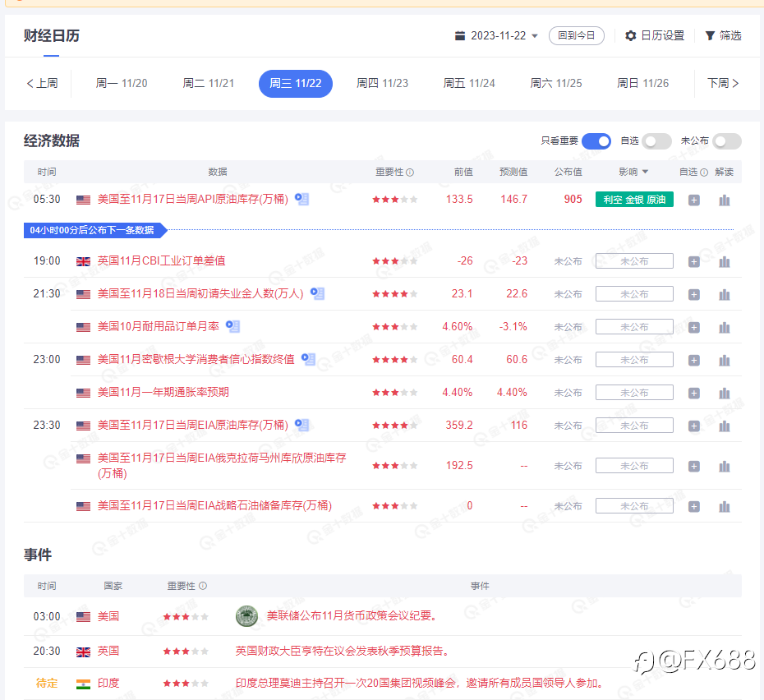The image size is (764, 700).
Task: Add durable goods orders row to watchlist
Action: click(x=694, y=327)
